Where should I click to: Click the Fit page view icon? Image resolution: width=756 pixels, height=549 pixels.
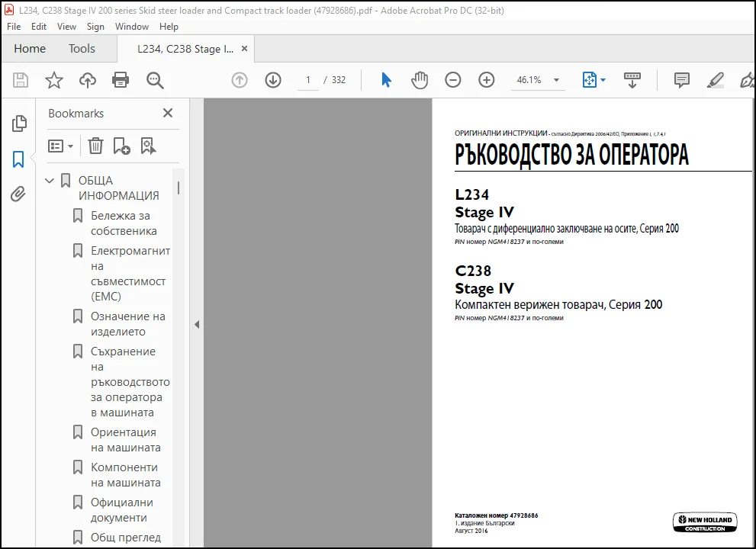point(589,80)
